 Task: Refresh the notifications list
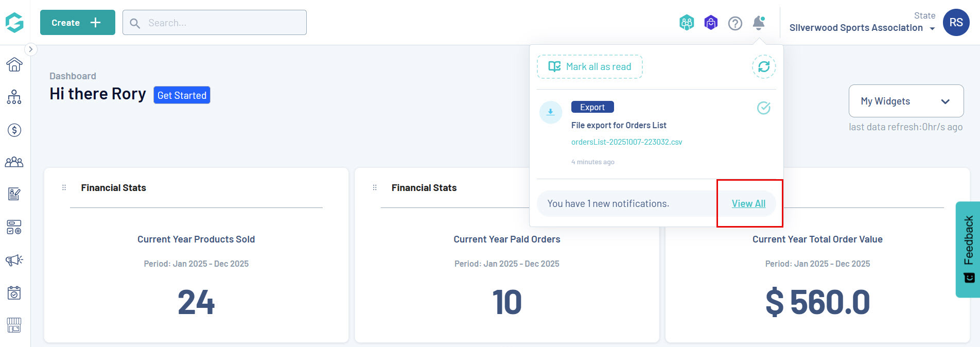pyautogui.click(x=764, y=67)
